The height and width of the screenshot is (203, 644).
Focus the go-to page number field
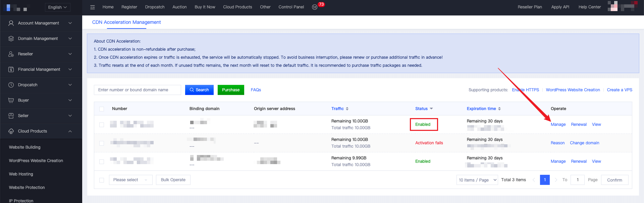point(578,180)
